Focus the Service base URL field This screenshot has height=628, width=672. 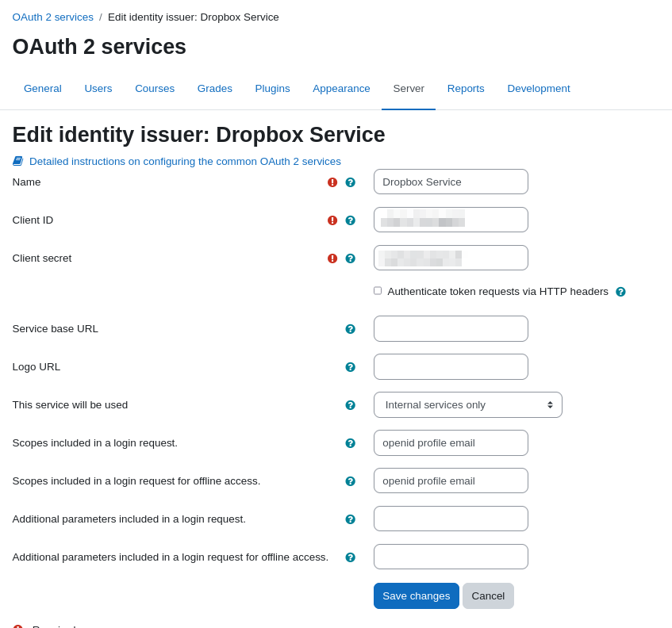click(451, 328)
